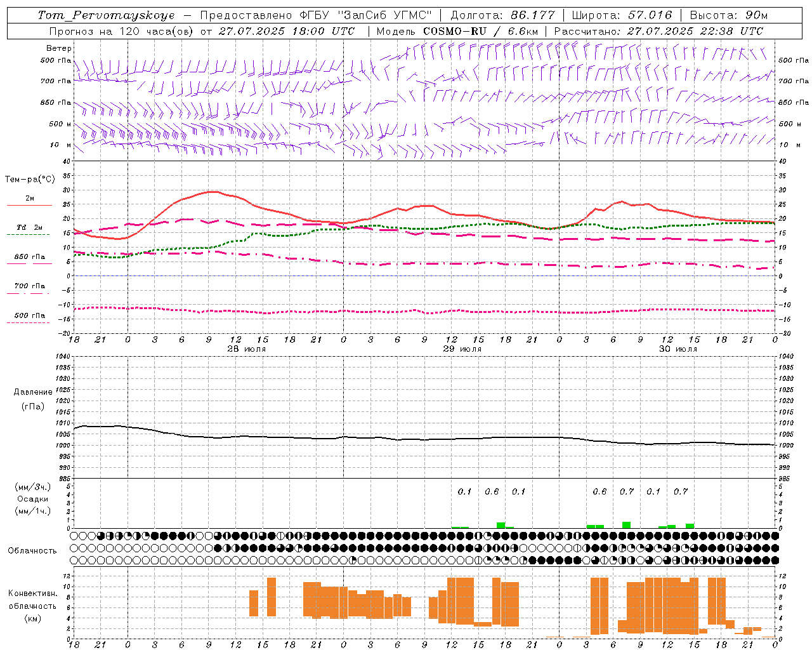The width and height of the screenshot is (812, 650).
Task: Click the "700 гПа" temperature legend entry
Action: [x=30, y=286]
